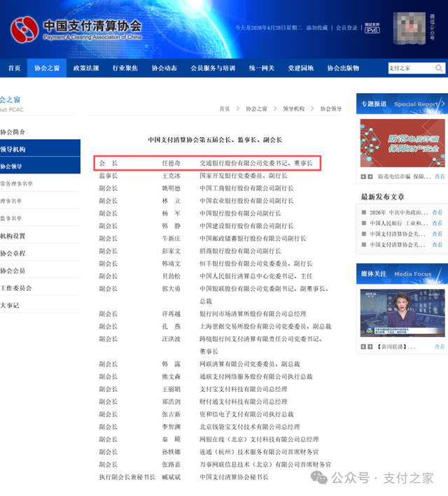Screen dimensions: 448x496
Task: Open the 首页 navigation tab
Action: (14, 68)
